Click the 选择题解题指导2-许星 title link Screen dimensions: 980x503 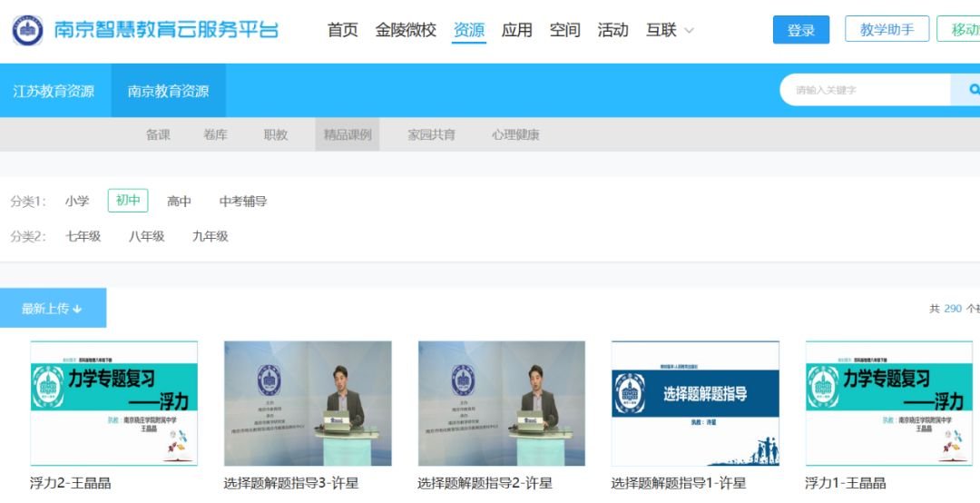pyautogui.click(x=485, y=483)
